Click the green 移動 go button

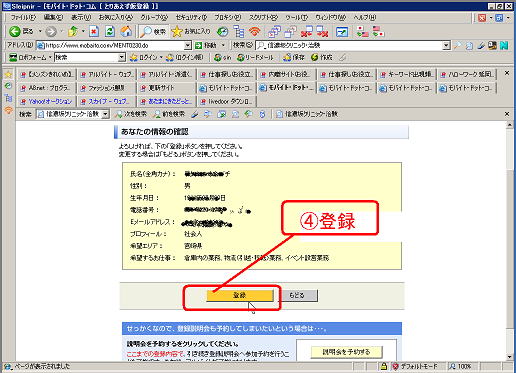coord(206,45)
